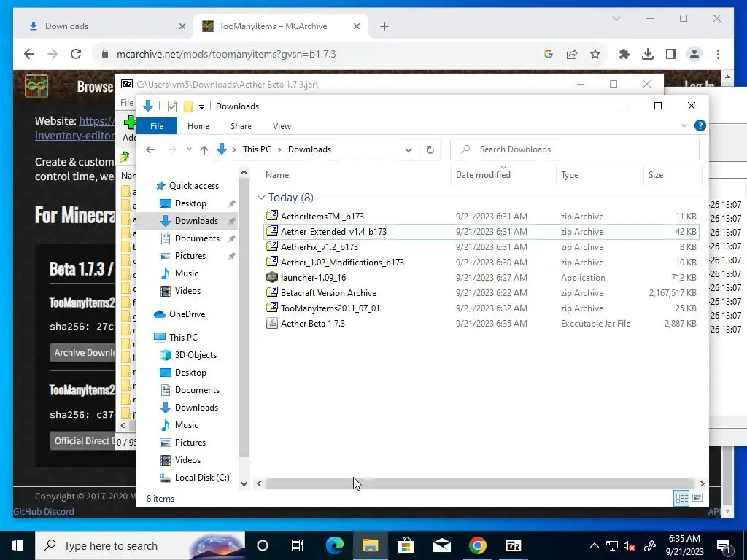Expand the ribbon with the chevron
This screenshot has height=560, width=747.
[684, 125]
